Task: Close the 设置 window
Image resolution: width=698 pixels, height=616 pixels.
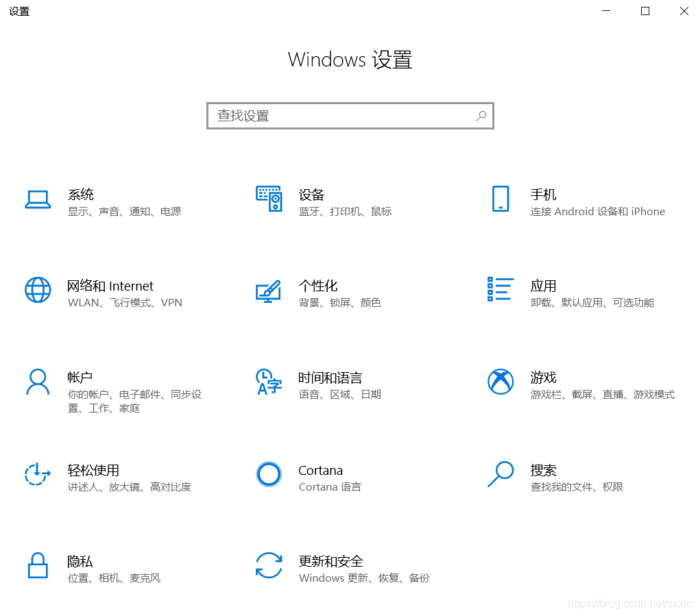Action: coord(684,11)
